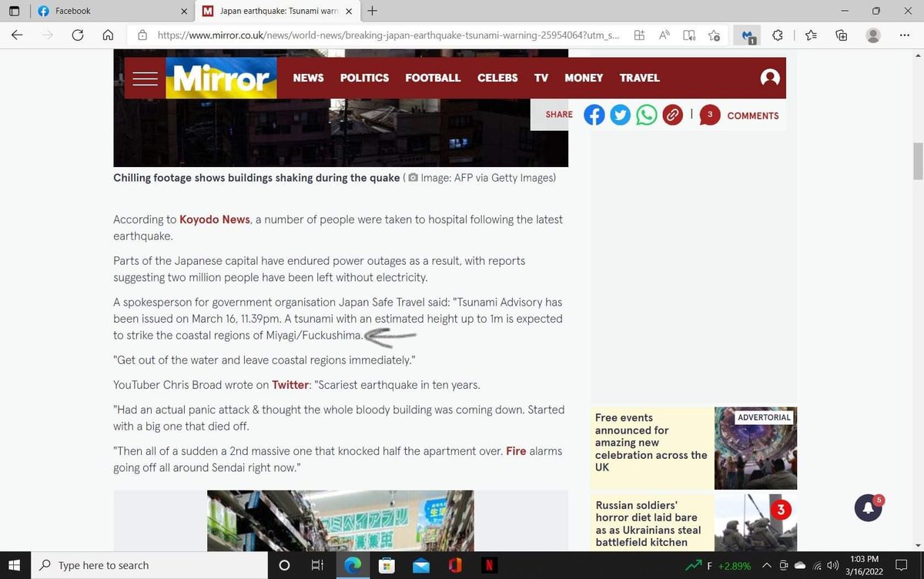Screen dimensions: 924x579
Task: Open the Fire link in article
Action: [x=516, y=451]
